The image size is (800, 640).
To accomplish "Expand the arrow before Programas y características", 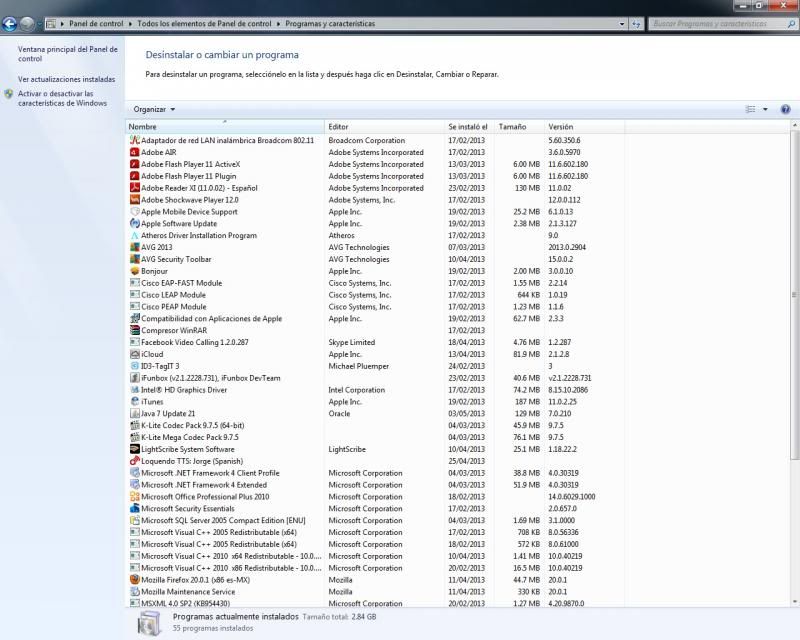I will click(279, 23).
